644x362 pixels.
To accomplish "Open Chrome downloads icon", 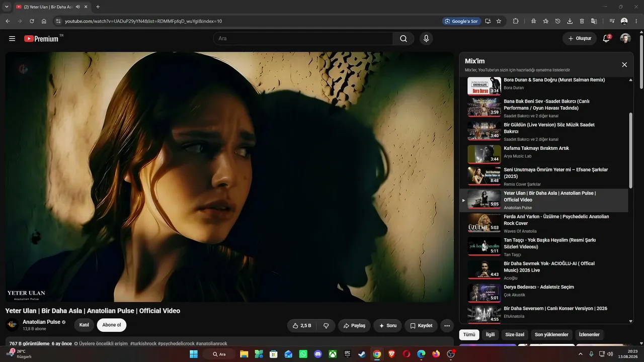I will tap(570, 21).
